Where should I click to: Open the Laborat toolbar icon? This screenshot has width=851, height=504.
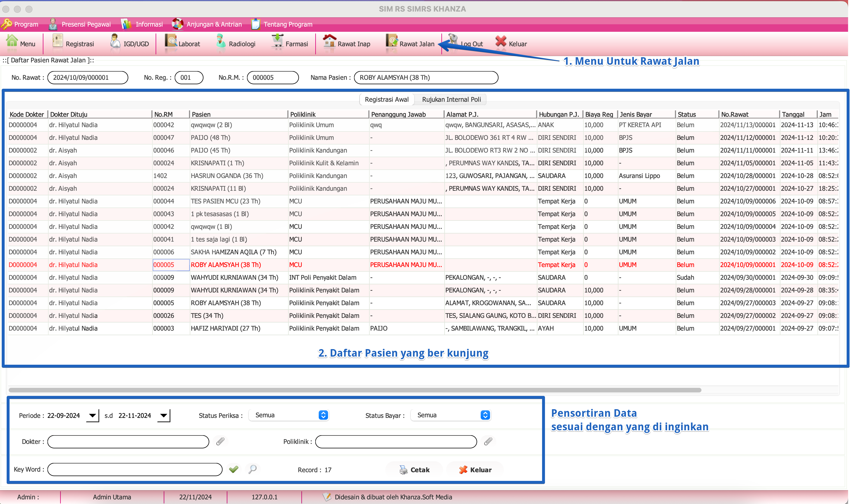coord(171,41)
